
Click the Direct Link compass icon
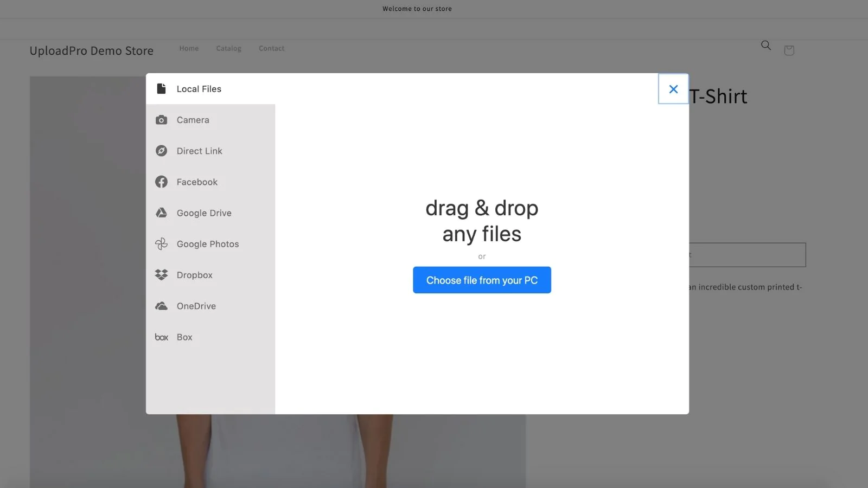(161, 151)
